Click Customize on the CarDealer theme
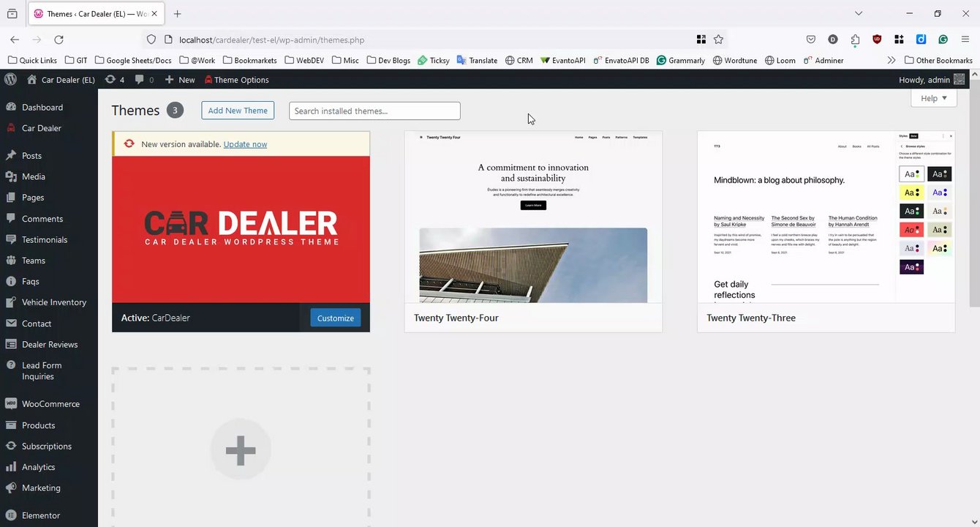This screenshot has width=980, height=527. (336, 318)
